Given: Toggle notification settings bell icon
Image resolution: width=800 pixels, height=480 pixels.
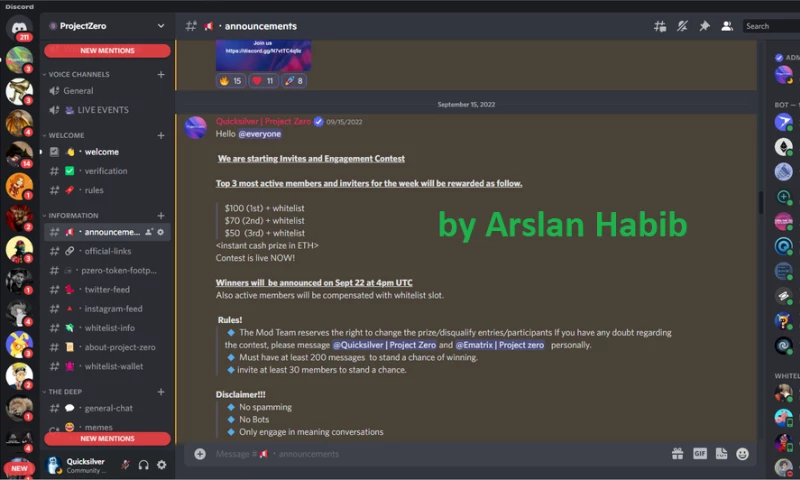Looking at the screenshot, I should click(682, 26).
